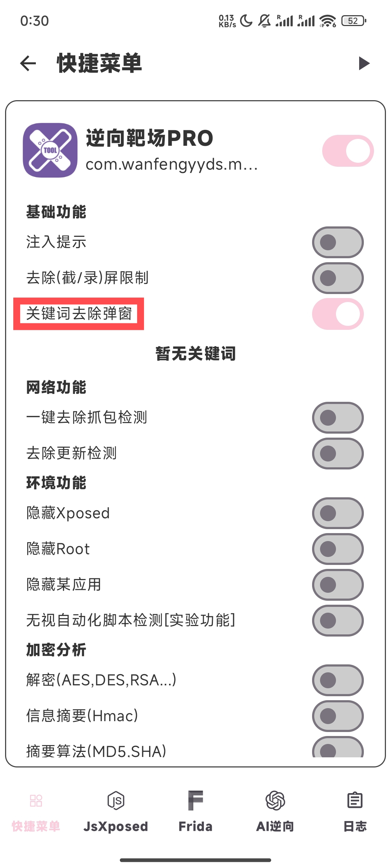Open the 日志 log icon
The height and width of the screenshot is (868, 391).
(x=355, y=801)
